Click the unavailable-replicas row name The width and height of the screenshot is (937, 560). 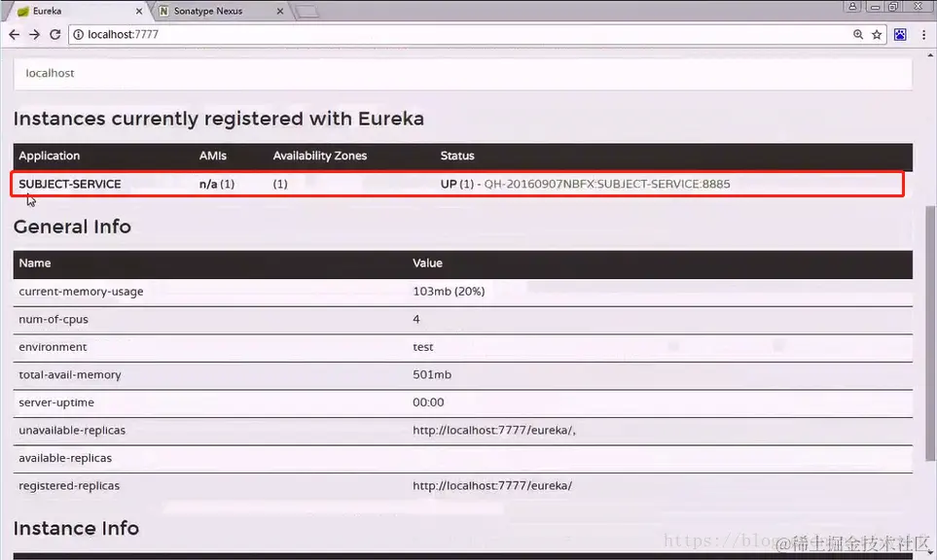pos(72,431)
